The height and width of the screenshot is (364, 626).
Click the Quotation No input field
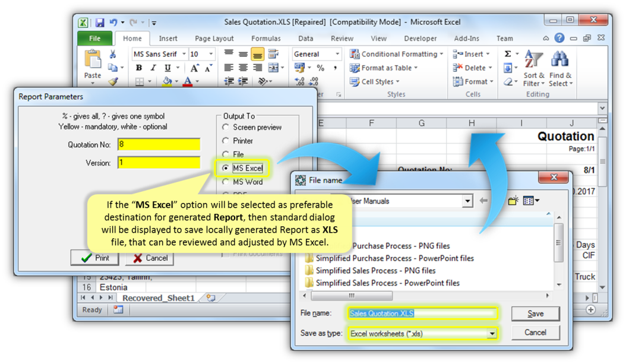pyautogui.click(x=159, y=144)
